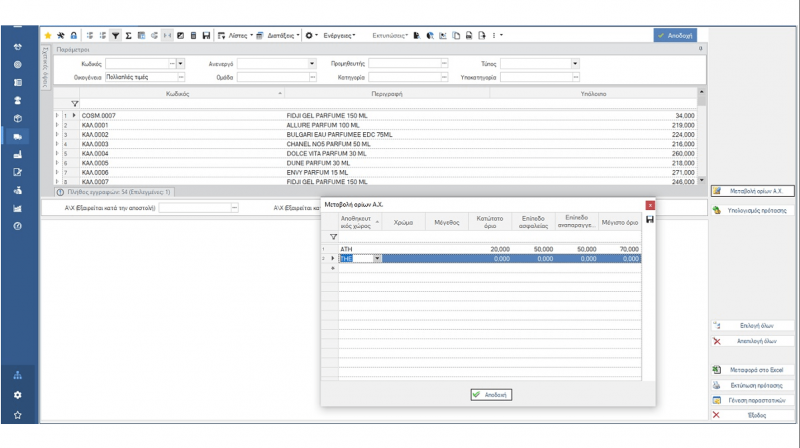Click the dialog grid funnel filter icon

pyautogui.click(x=333, y=237)
